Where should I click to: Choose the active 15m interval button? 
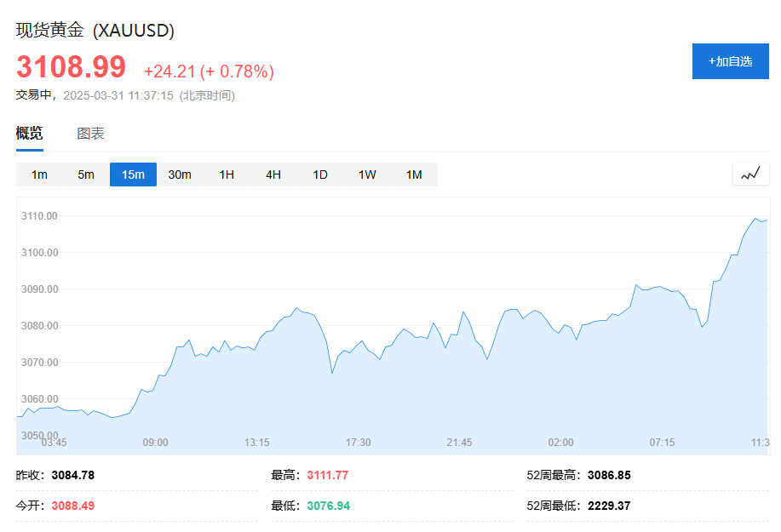click(133, 174)
